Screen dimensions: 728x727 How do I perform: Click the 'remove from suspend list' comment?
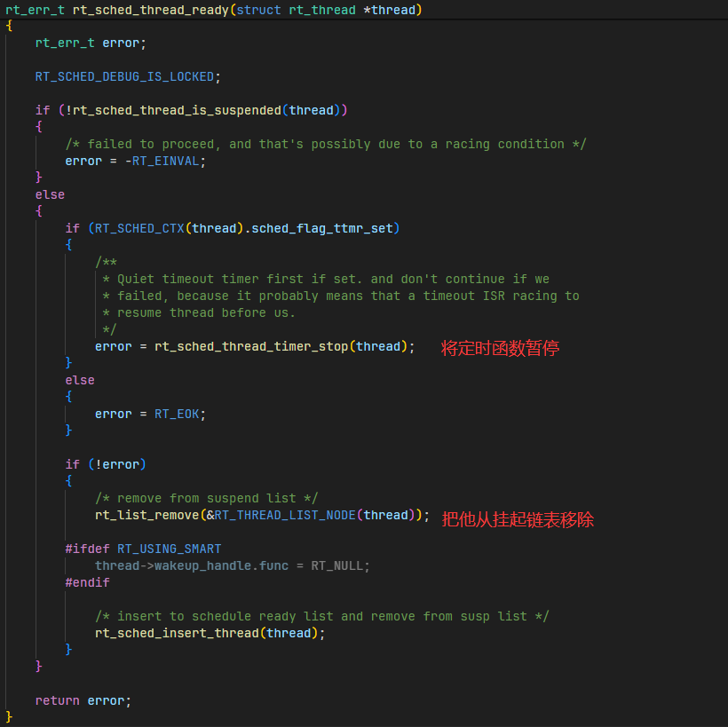click(207, 499)
